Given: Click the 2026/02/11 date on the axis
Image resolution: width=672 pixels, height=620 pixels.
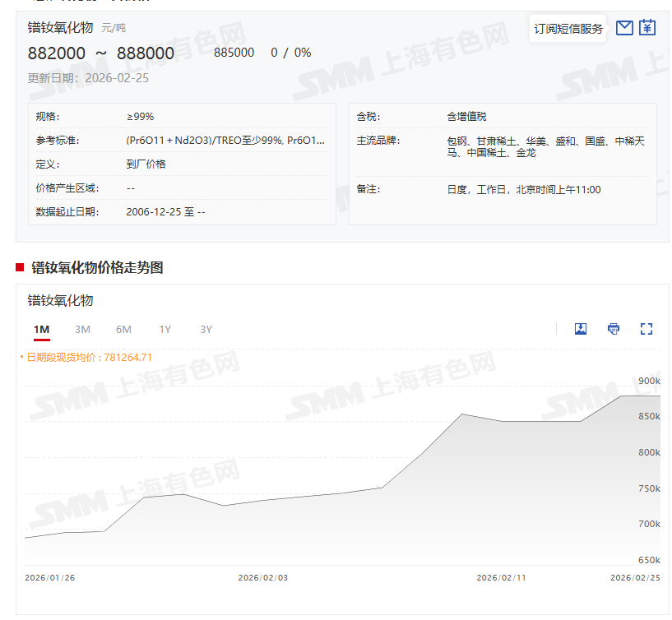Looking at the screenshot, I should pos(501,577).
